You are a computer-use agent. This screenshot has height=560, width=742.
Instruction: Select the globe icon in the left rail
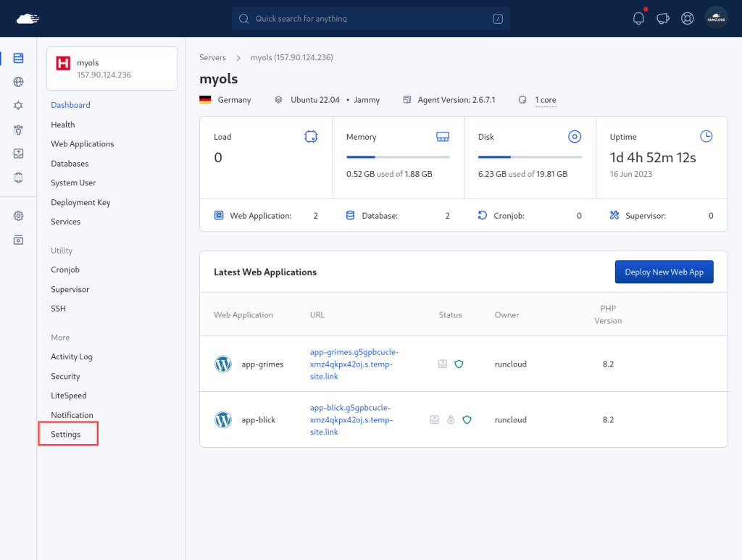[18, 82]
